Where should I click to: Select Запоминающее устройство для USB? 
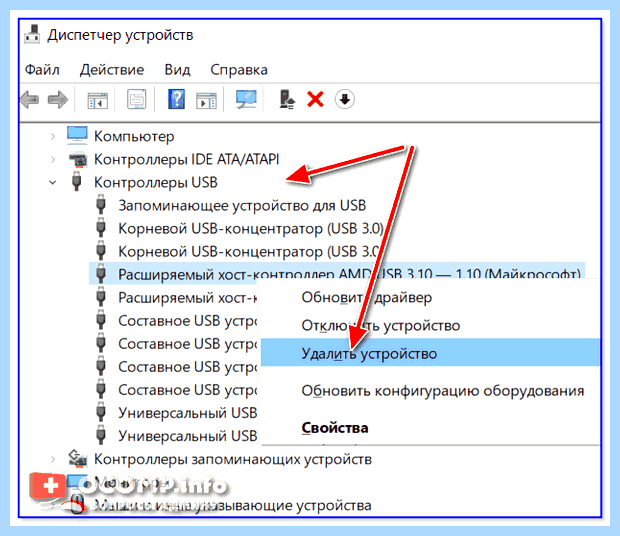coord(242,206)
